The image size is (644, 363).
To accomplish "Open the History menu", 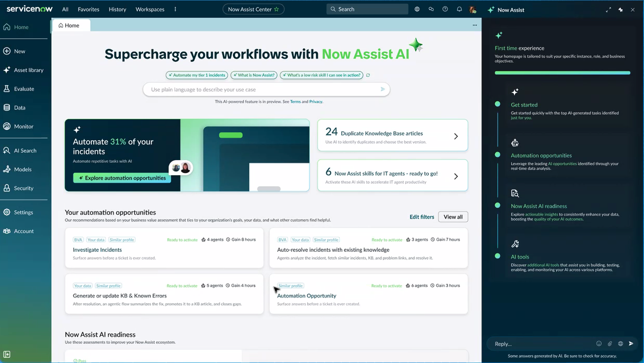I will 118,9.
